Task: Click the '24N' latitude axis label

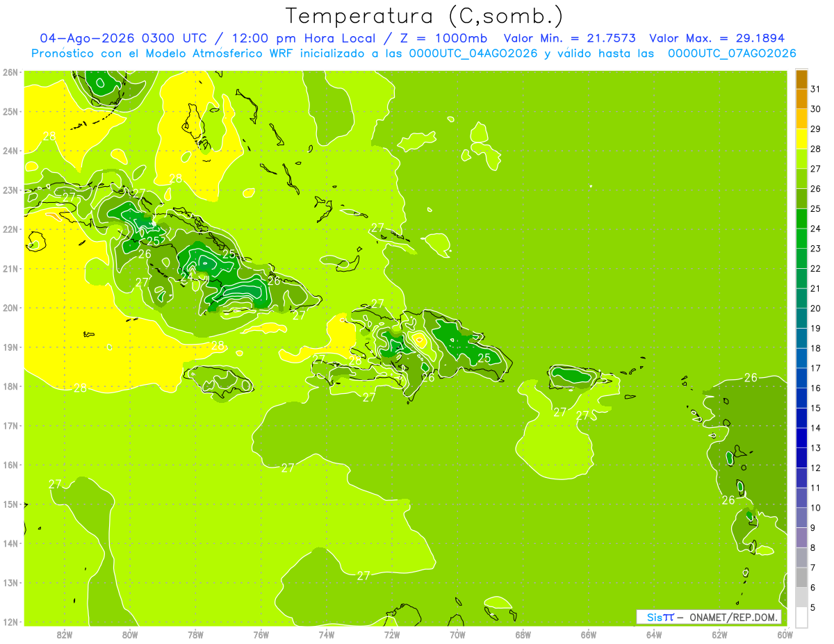Action: click(10, 151)
